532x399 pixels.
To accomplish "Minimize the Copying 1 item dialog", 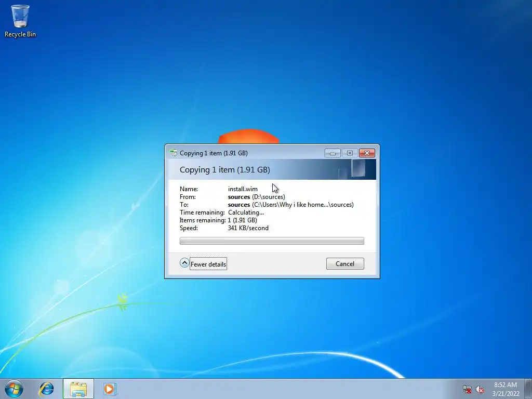I will click(332, 153).
